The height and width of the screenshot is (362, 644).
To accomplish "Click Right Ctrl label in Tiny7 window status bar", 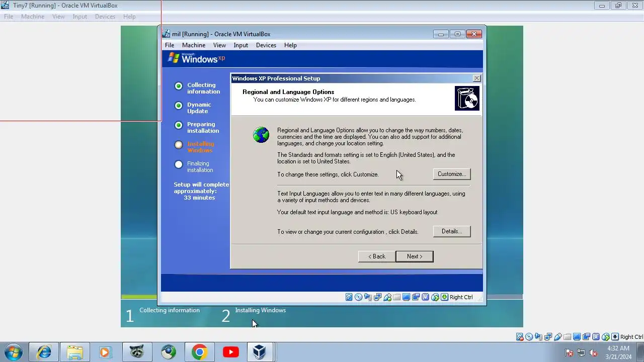I will pos(632,337).
